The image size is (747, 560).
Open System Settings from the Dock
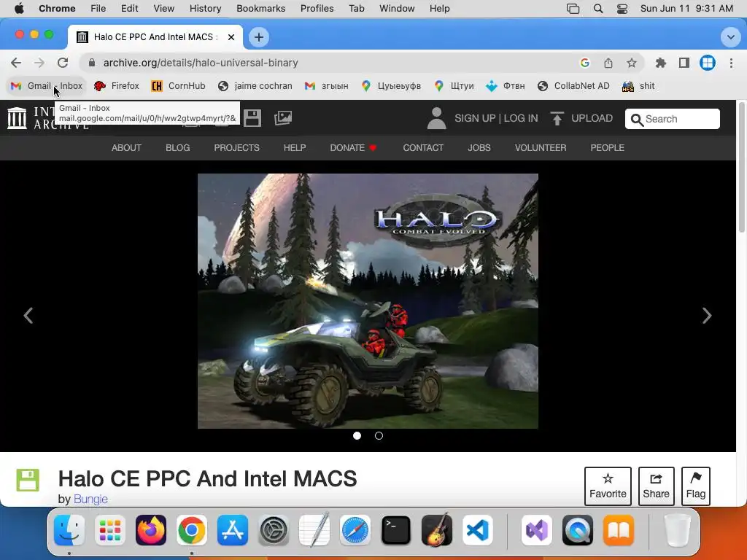click(x=274, y=530)
